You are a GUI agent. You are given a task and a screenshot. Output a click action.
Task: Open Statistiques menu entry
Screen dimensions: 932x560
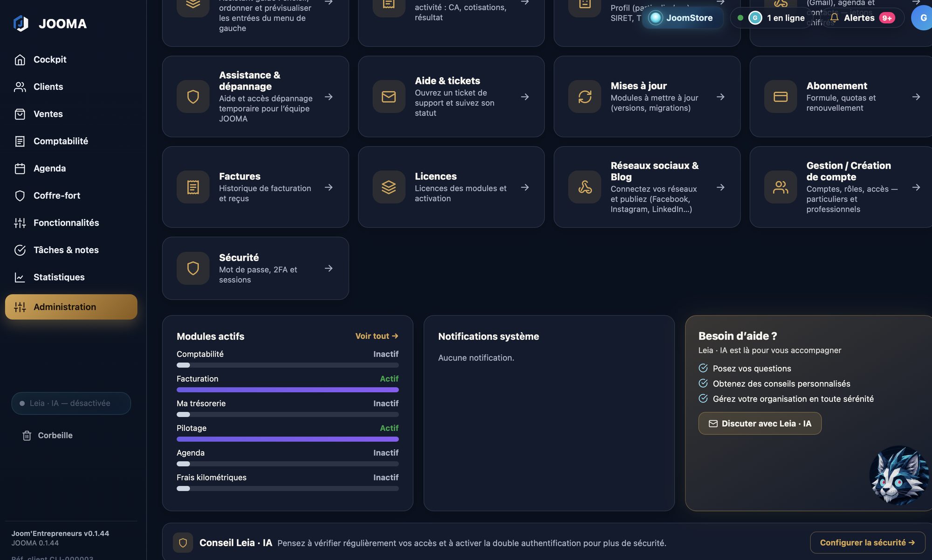(71, 277)
